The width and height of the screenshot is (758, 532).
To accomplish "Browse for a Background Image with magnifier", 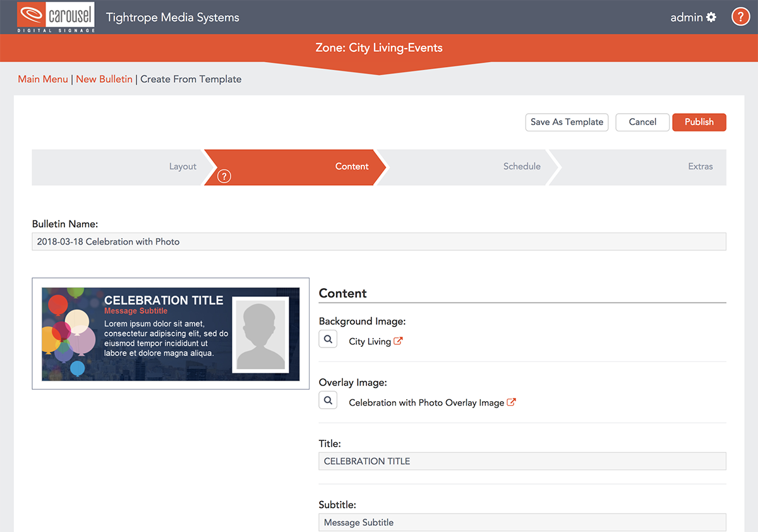I will tap(328, 340).
